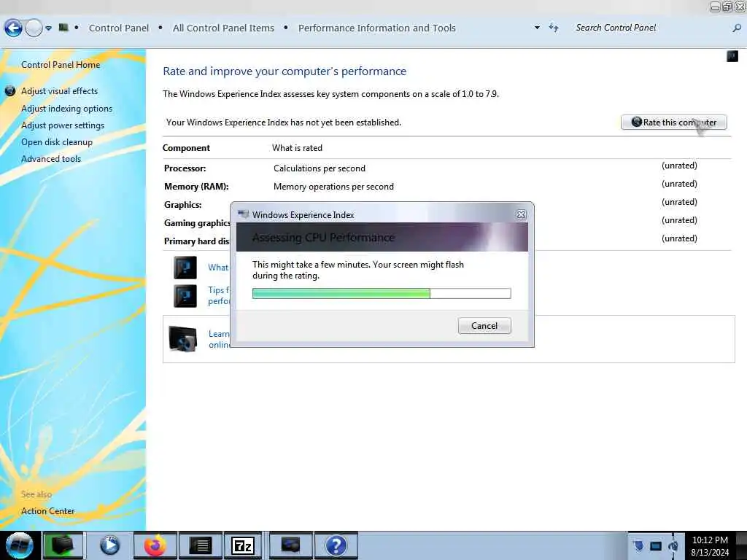Open 7-Zip from the taskbar
This screenshot has width=747, height=560.
pyautogui.click(x=243, y=545)
